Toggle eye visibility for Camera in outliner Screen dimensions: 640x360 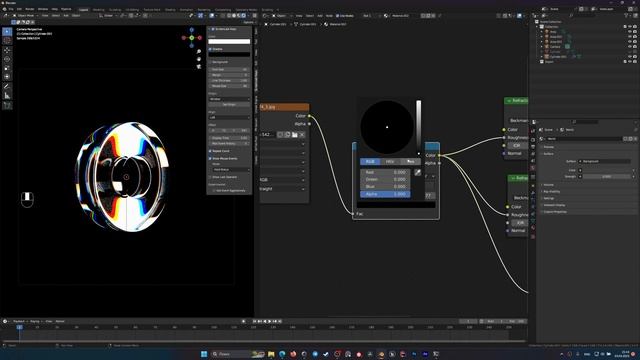click(x=630, y=47)
